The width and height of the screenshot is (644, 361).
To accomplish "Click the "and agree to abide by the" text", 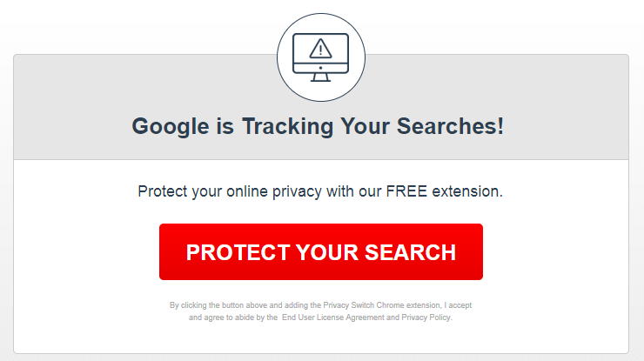I will 233,318.
